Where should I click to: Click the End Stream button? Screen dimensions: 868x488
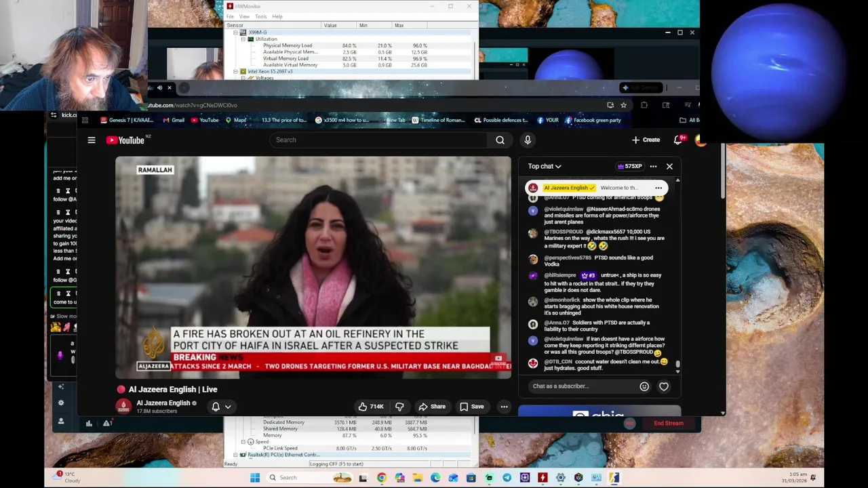[668, 423]
